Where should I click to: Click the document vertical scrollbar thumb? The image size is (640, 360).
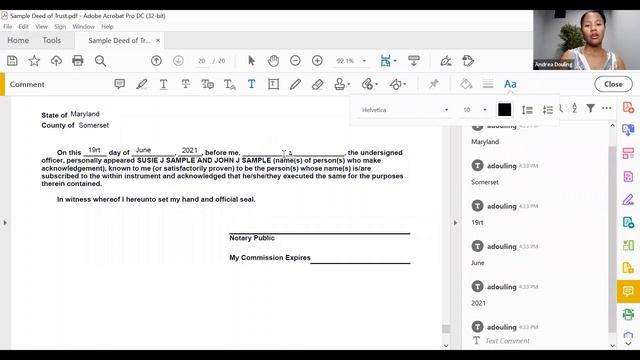[446, 329]
